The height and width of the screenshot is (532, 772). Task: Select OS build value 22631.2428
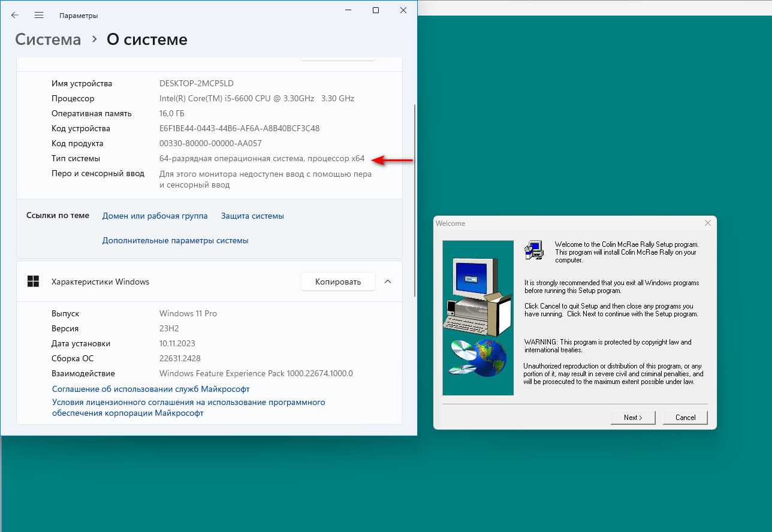pyautogui.click(x=180, y=358)
